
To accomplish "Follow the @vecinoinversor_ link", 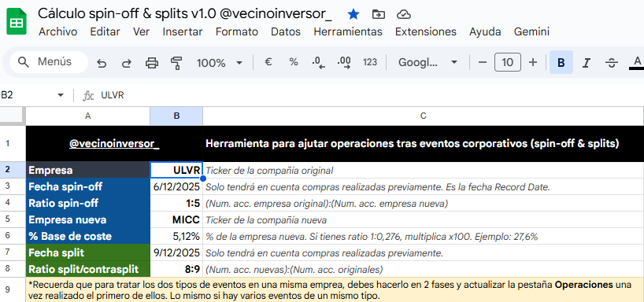I will [x=114, y=144].
